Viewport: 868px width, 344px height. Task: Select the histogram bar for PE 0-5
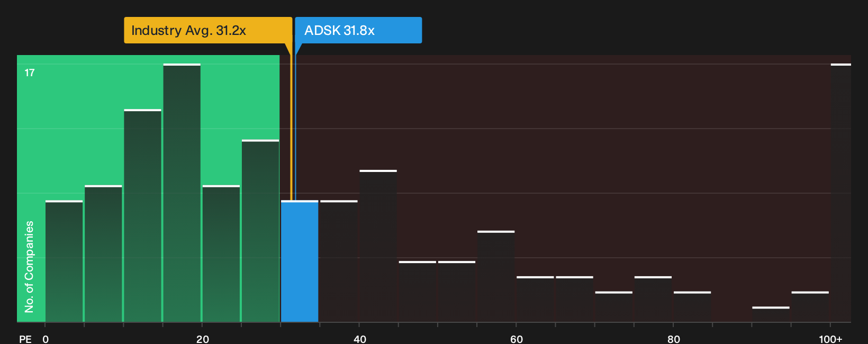[64, 261]
